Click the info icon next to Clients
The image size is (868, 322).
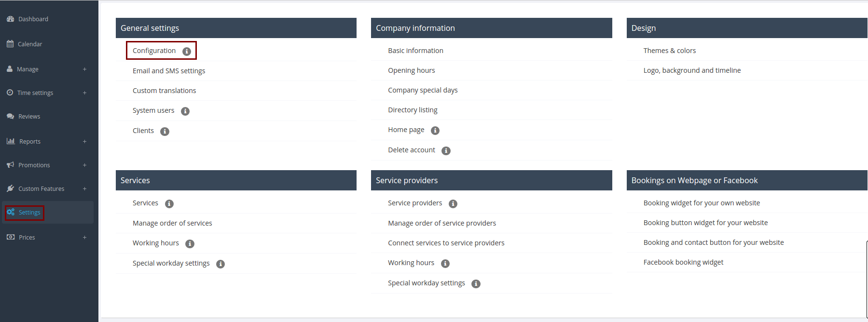pyautogui.click(x=165, y=132)
